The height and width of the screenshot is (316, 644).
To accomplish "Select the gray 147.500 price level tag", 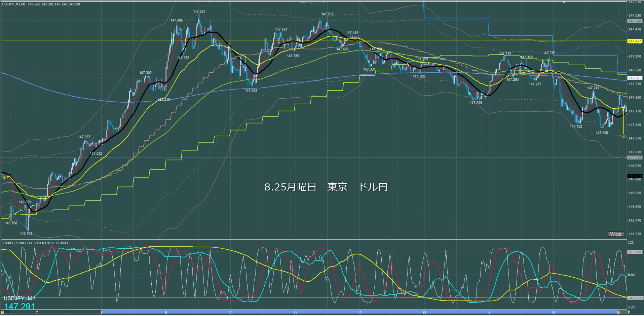I will pyautogui.click(x=635, y=21).
